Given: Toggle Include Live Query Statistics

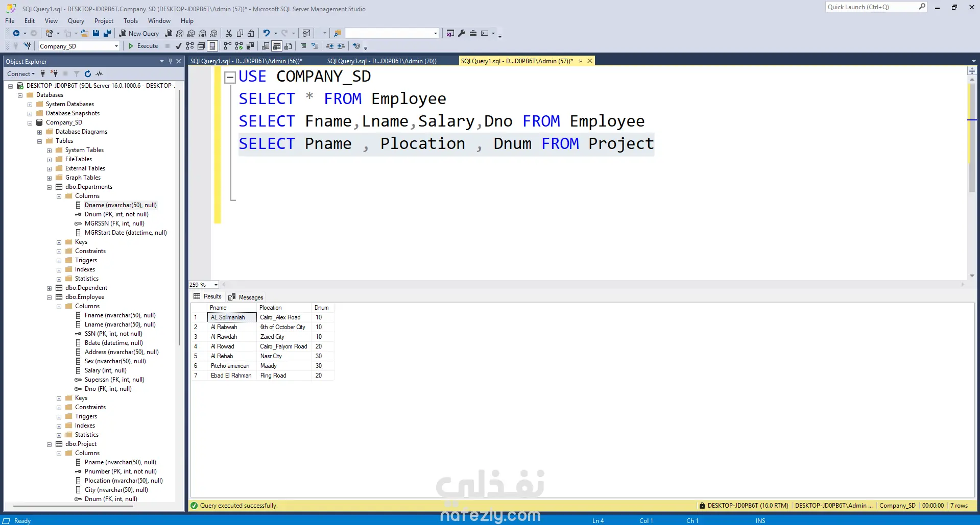Looking at the screenshot, I should pos(238,46).
